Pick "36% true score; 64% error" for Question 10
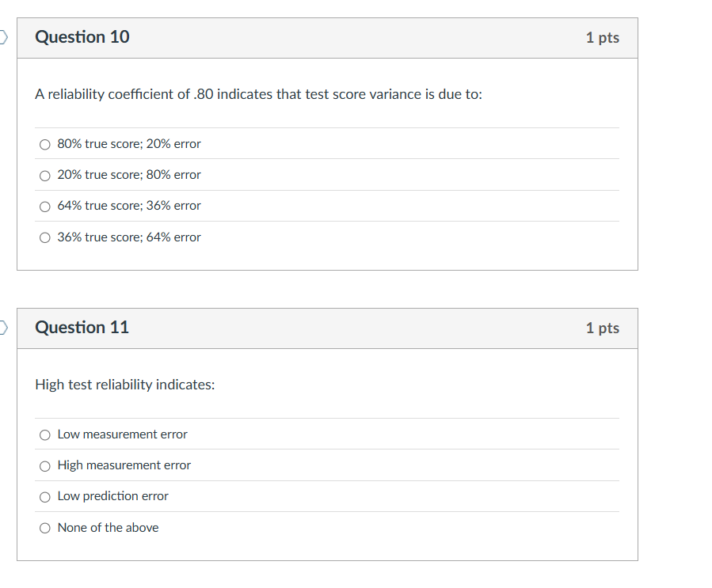The width and height of the screenshot is (712, 588). tap(44, 237)
